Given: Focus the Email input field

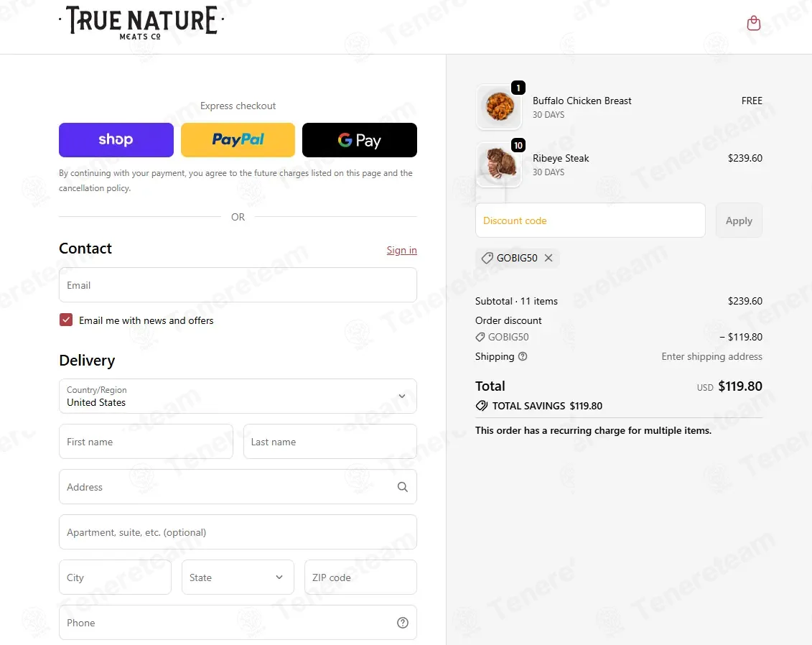Looking at the screenshot, I should coord(238,285).
